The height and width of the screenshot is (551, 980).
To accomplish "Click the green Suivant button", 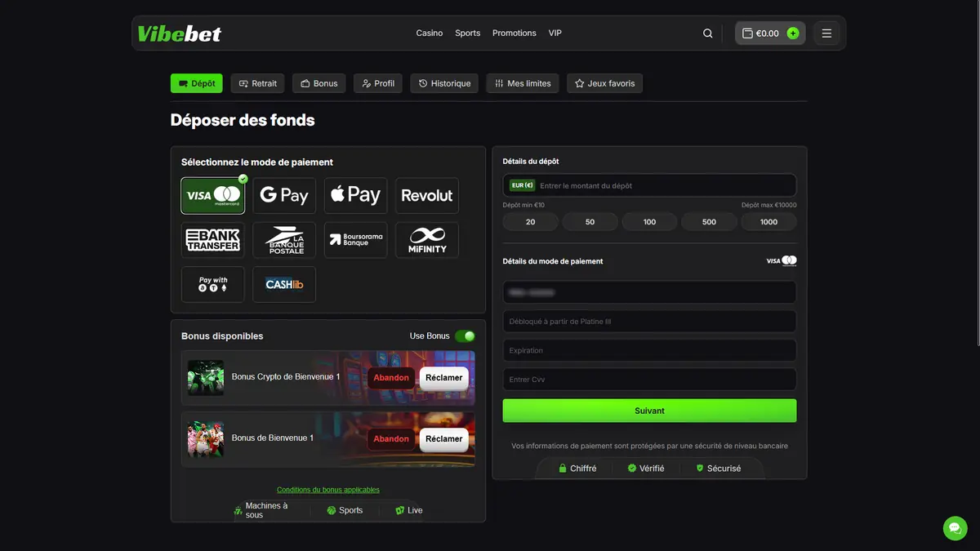I will click(649, 411).
